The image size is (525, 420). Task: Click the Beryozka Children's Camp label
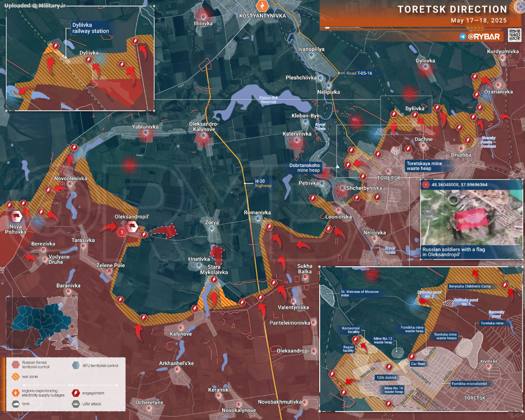point(470,286)
